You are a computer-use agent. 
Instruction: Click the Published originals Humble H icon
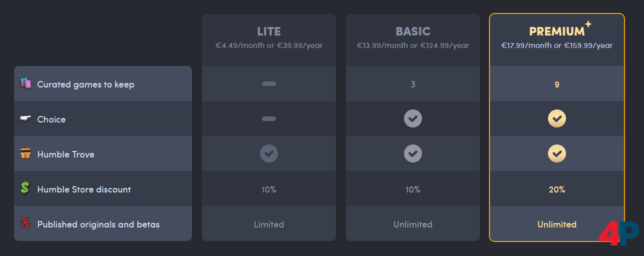(25, 223)
